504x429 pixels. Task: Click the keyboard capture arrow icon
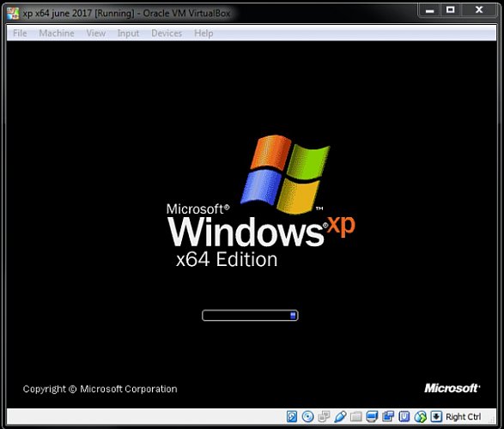436,416
